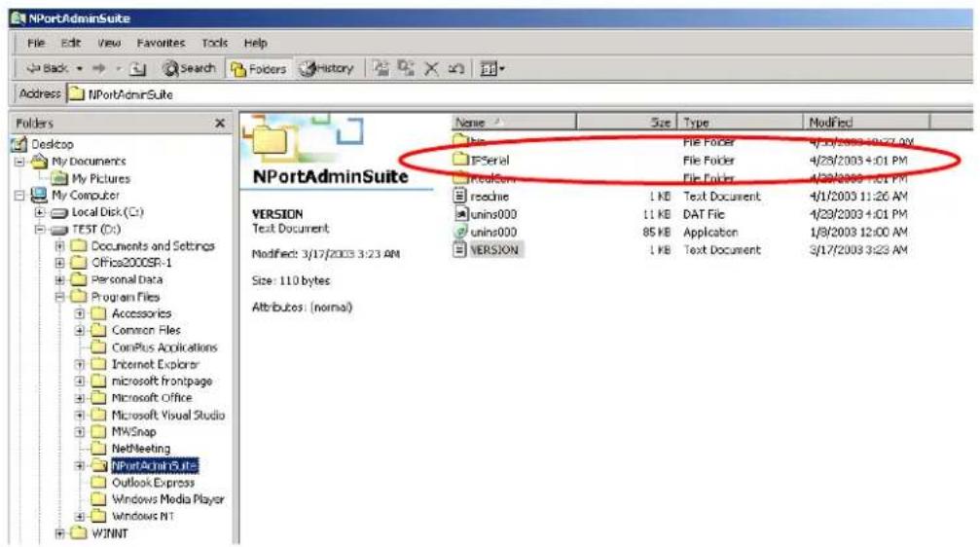This screenshot has width=980, height=547.
Task: Expand Local Disk (C:) node
Action: pyautogui.click(x=39, y=212)
